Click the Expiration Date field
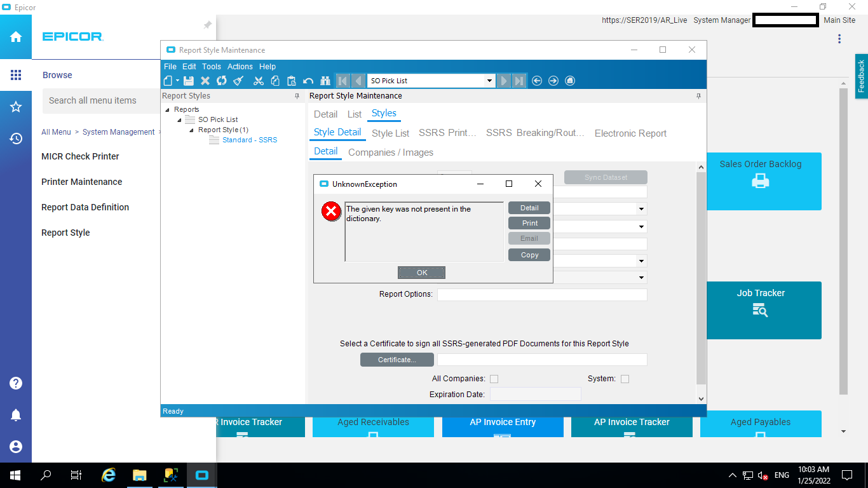 tap(535, 395)
